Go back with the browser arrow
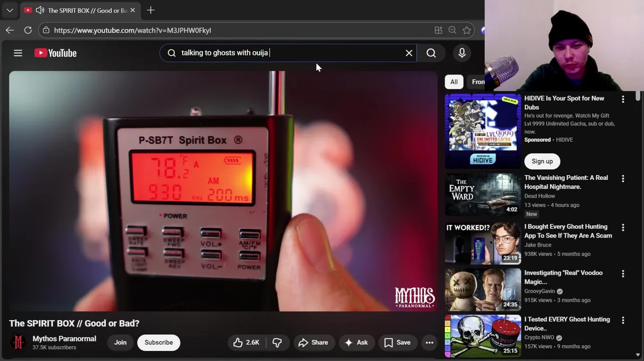The height and width of the screenshot is (361, 644). click(x=10, y=30)
